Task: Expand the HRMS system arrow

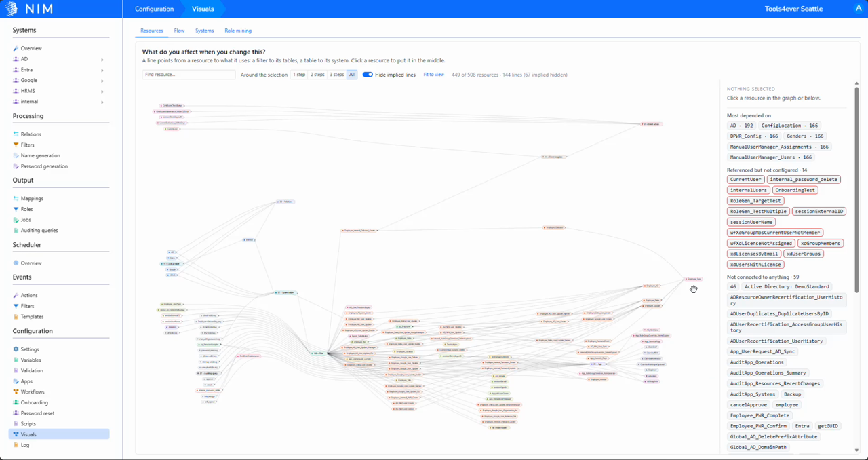Action: [102, 91]
